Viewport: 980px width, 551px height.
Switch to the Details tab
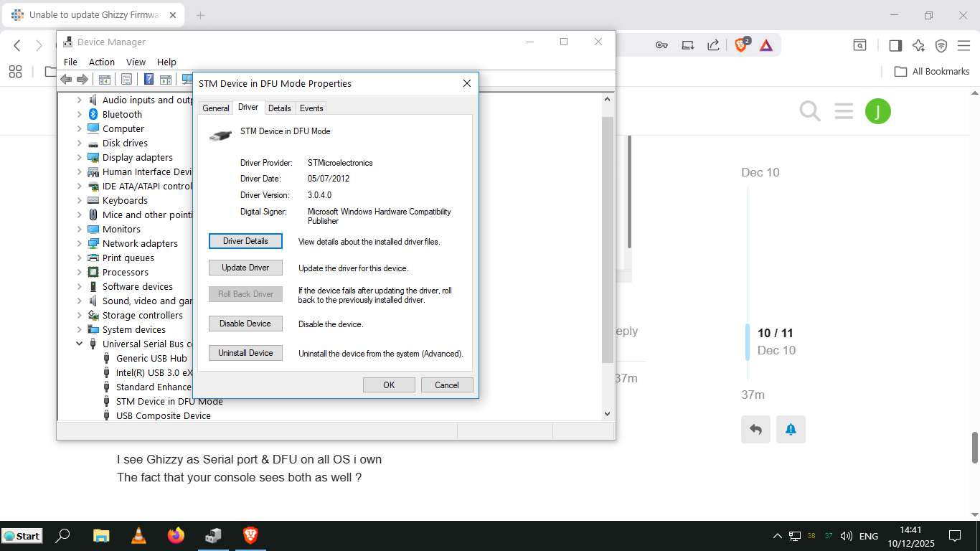pyautogui.click(x=279, y=108)
